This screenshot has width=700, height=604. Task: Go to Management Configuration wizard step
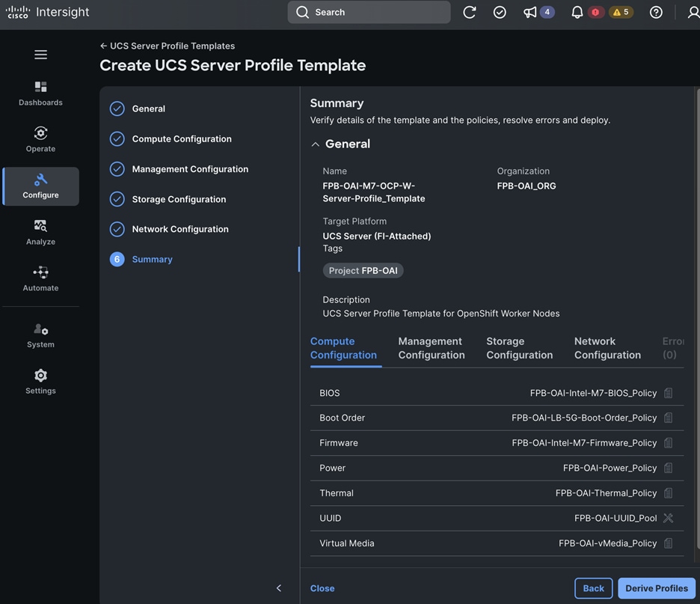pyautogui.click(x=179, y=169)
